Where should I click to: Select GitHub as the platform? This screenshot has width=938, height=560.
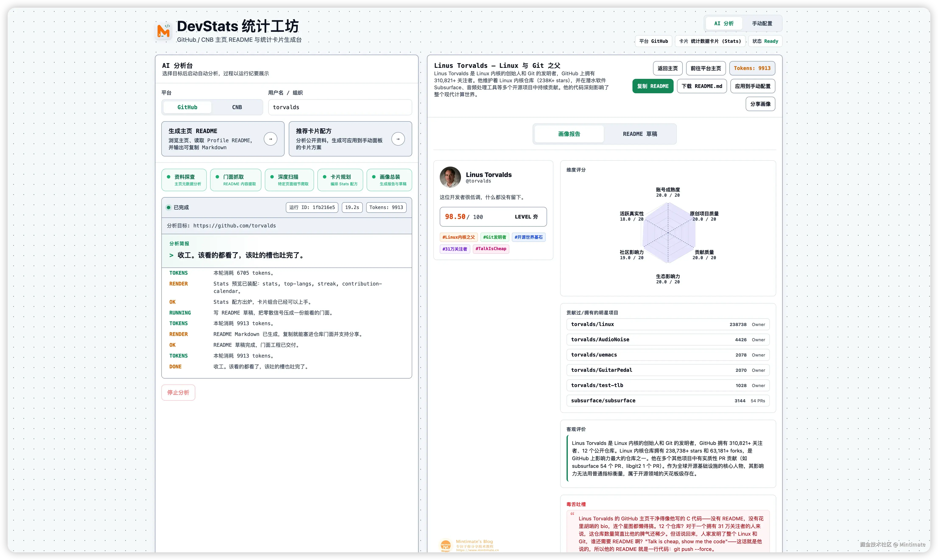point(187,107)
